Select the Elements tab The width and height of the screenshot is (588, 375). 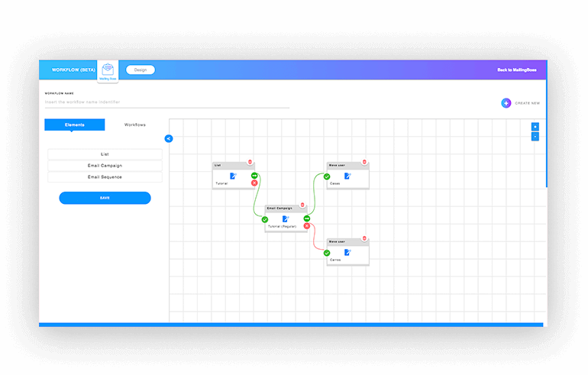coord(74,124)
